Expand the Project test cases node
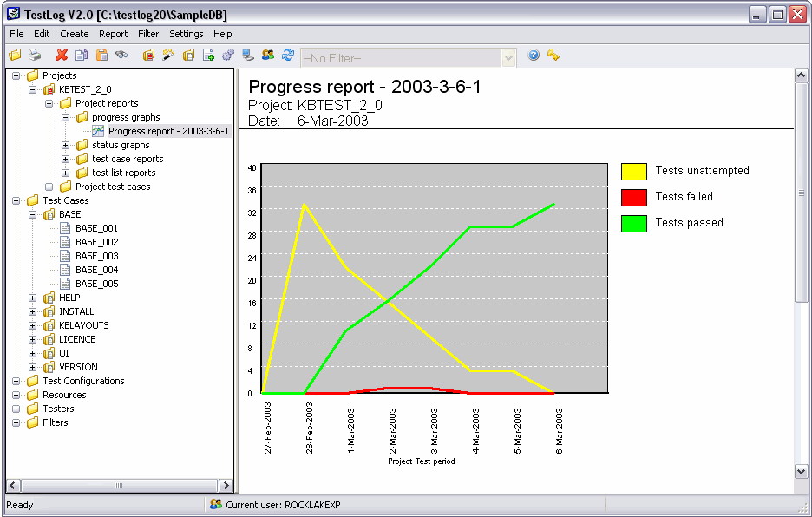This screenshot has height=517, width=812. [x=49, y=187]
